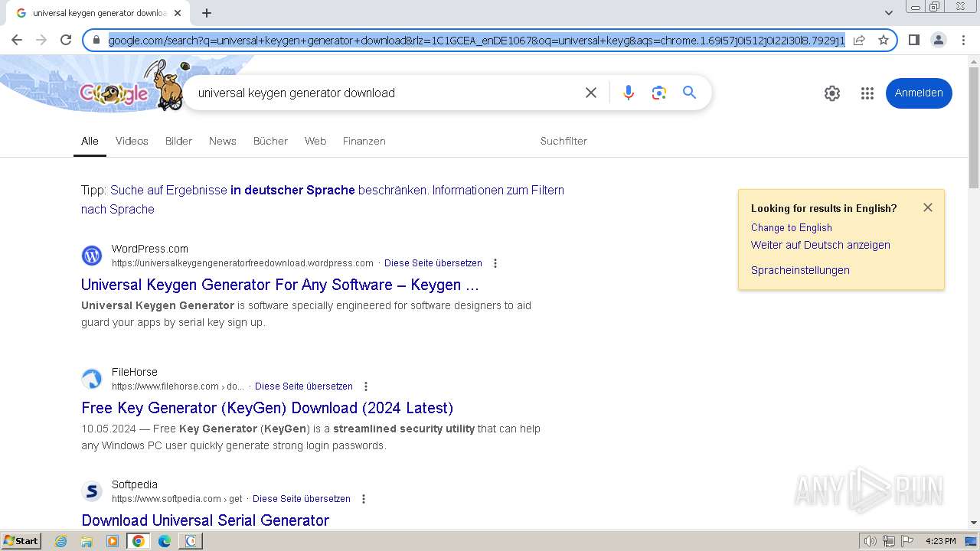Switch to the News tab

[x=223, y=141]
